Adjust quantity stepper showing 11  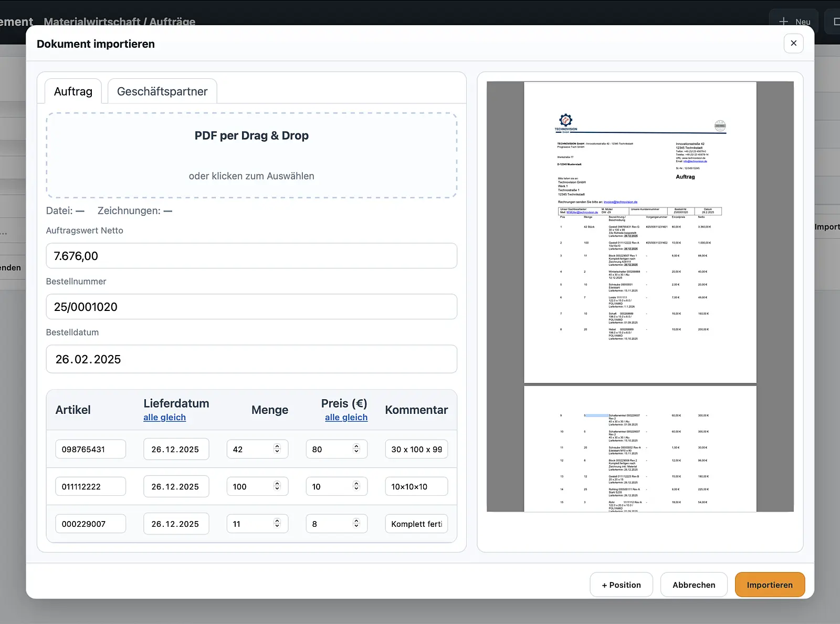coord(277,524)
